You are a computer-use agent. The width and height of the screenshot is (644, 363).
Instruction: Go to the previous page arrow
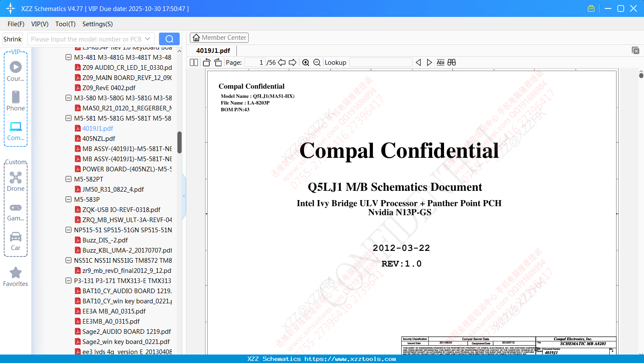pyautogui.click(x=282, y=63)
